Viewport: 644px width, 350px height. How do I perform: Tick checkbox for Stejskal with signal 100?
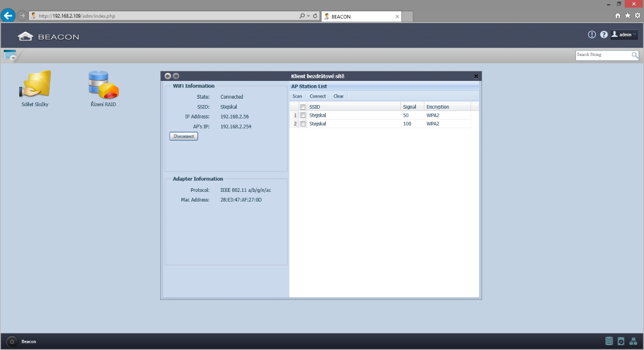303,124
